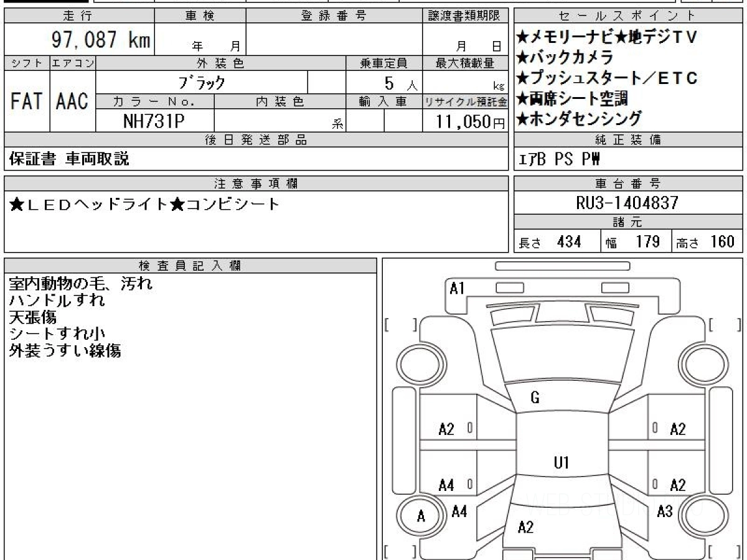The height and width of the screenshot is (560, 747).
Task: Click the rear-right wheel circle in diagram
Action: [704, 516]
